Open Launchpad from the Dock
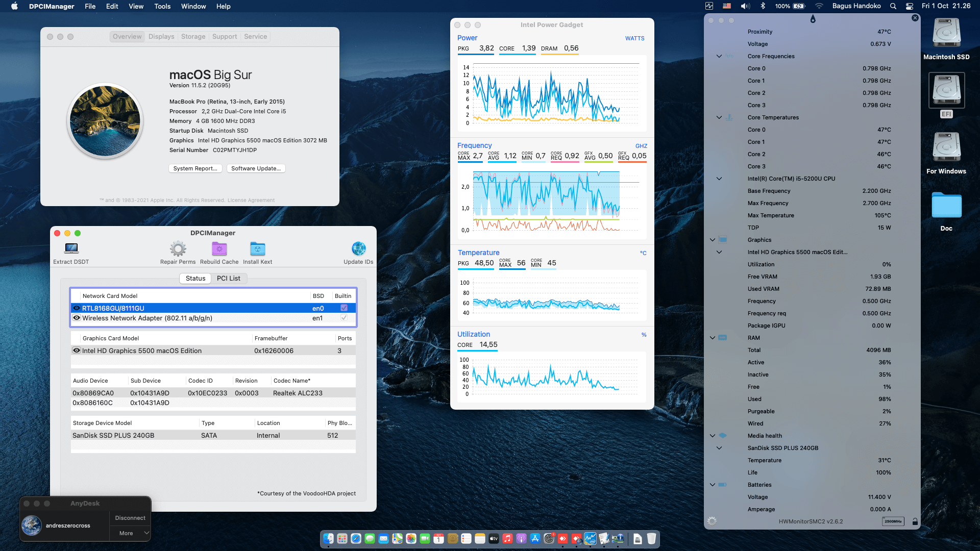This screenshot has width=980, height=551. [342, 538]
